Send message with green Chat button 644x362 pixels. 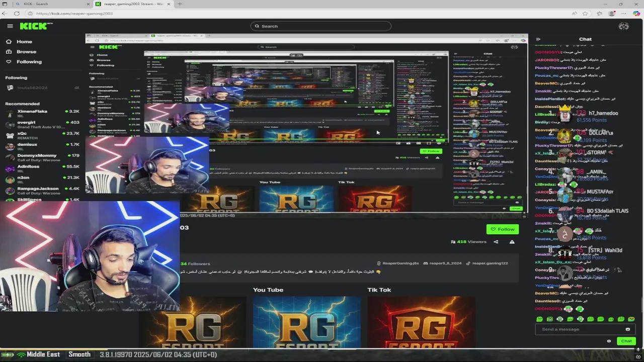click(626, 341)
